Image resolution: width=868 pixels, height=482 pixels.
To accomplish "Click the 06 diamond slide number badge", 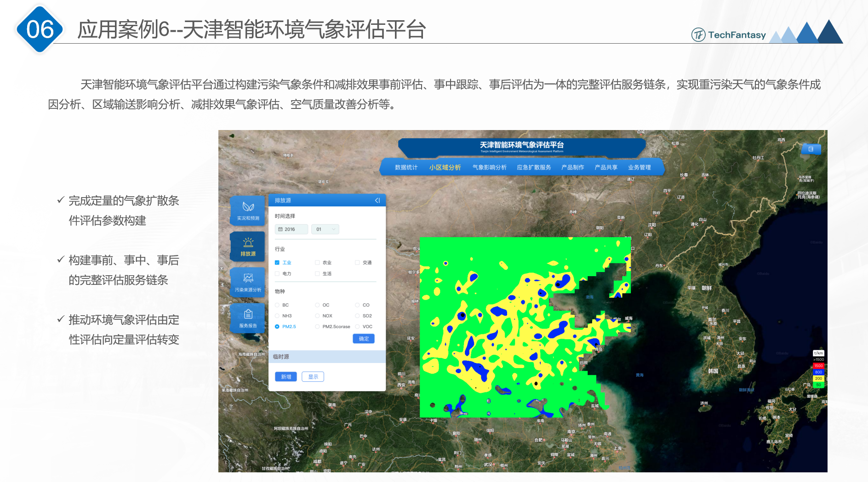I will click(x=40, y=29).
